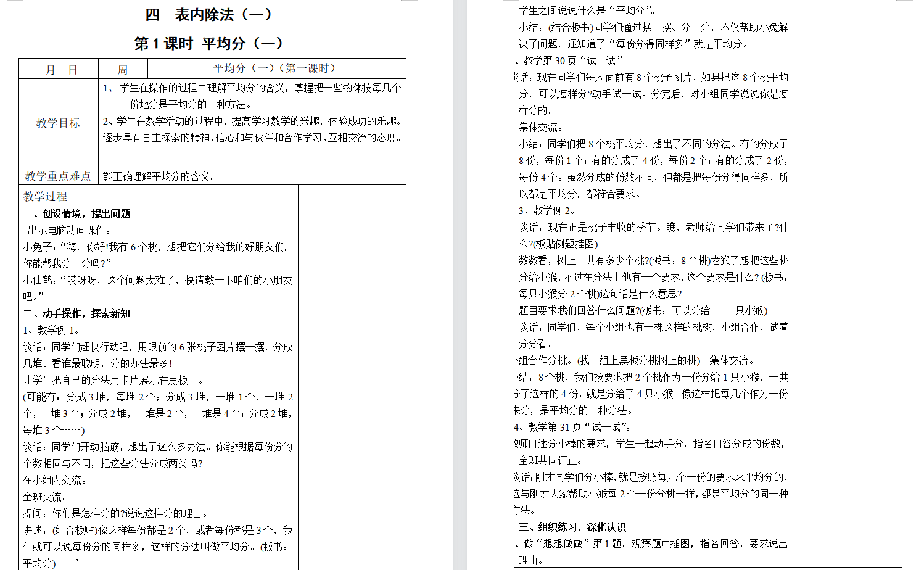Click the "教学重点难点" row label
This screenshot has width=924, height=570.
(x=58, y=176)
